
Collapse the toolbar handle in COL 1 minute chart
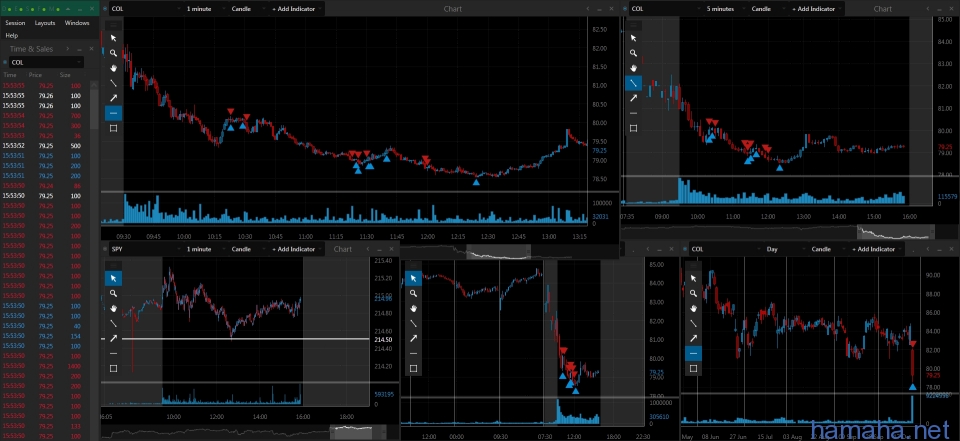point(113,25)
